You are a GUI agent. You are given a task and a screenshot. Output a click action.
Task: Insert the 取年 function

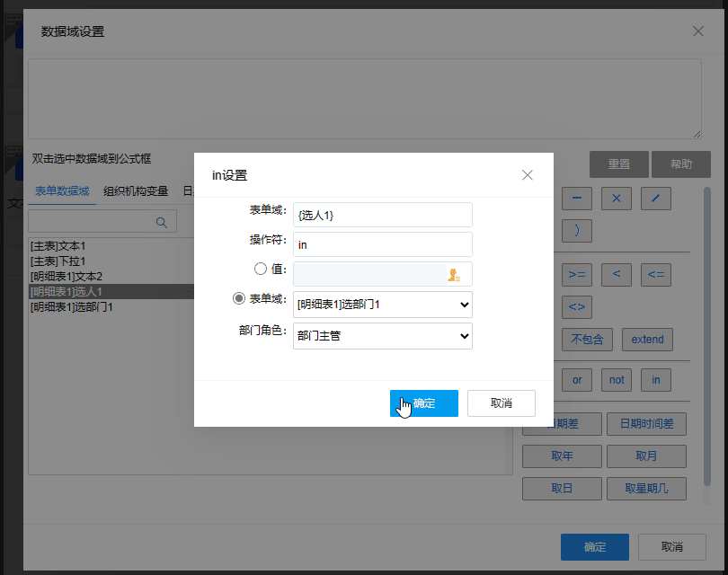click(562, 456)
